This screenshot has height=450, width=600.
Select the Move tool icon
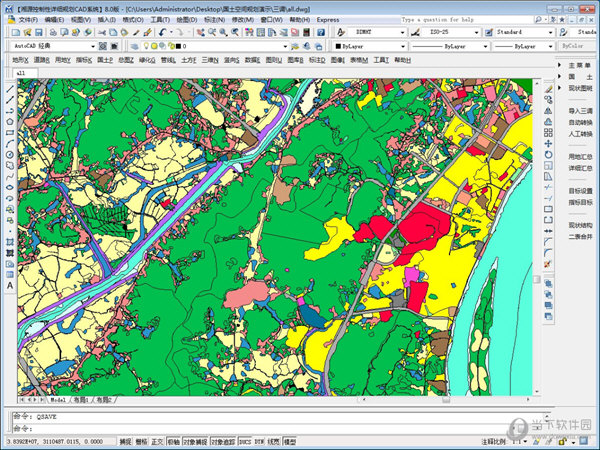548,143
